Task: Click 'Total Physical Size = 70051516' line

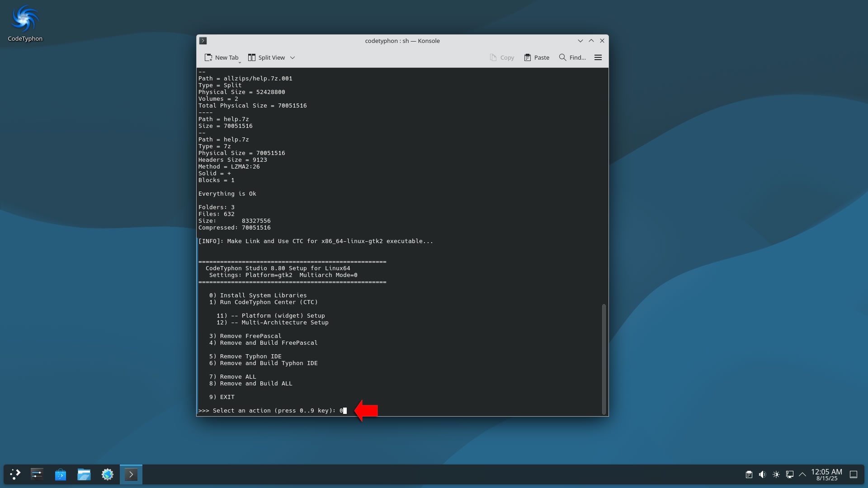Action: click(x=252, y=106)
